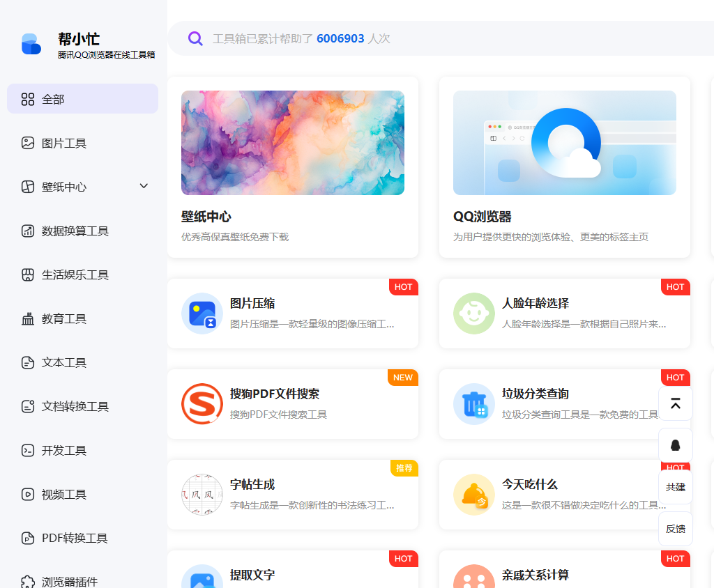Viewport: 714px width, 588px height.
Task: Click the 文档转换工具 sidebar icon
Action: (28, 406)
